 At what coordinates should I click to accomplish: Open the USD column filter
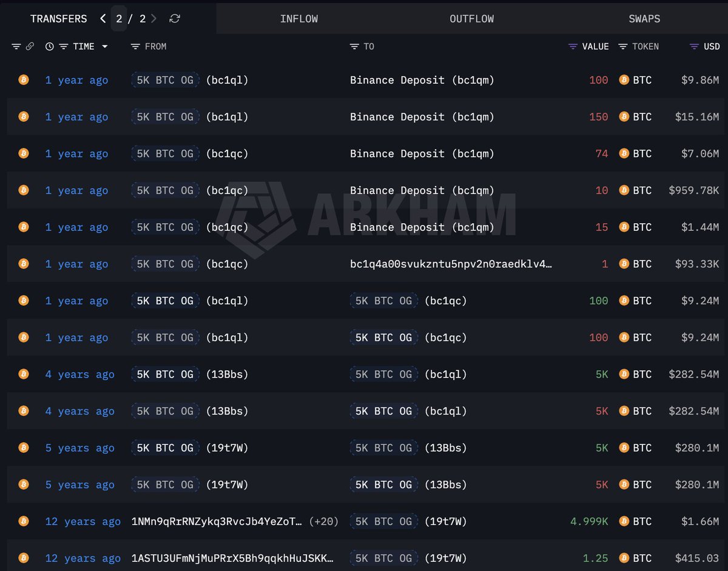(x=695, y=47)
